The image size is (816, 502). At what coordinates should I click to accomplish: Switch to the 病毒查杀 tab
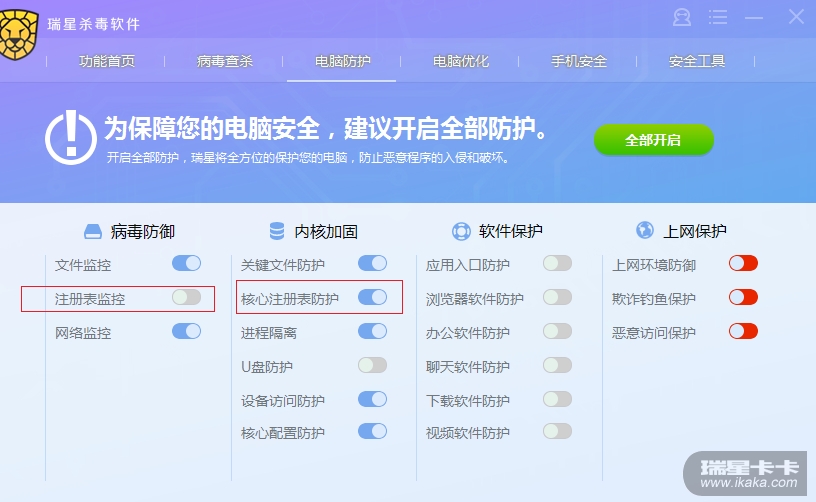pos(225,61)
